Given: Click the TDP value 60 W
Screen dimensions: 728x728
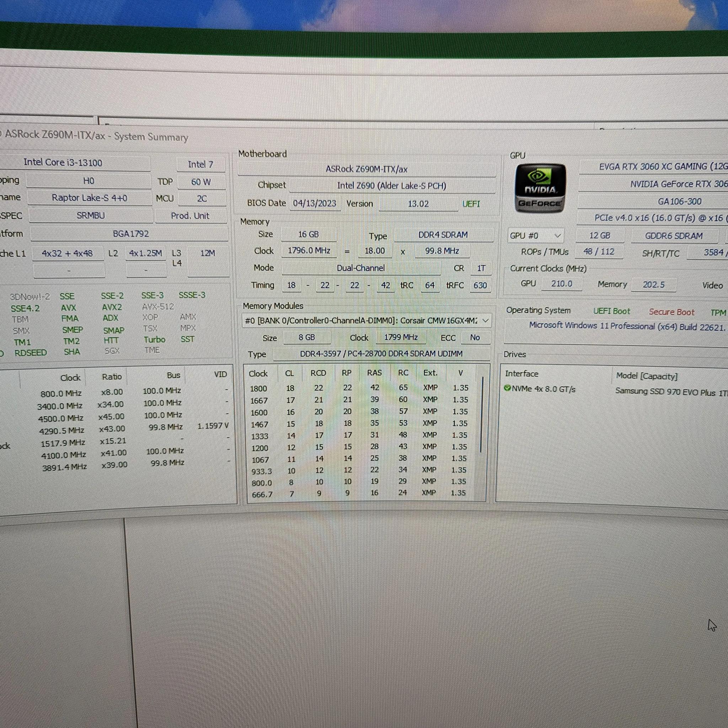Looking at the screenshot, I should tap(201, 182).
